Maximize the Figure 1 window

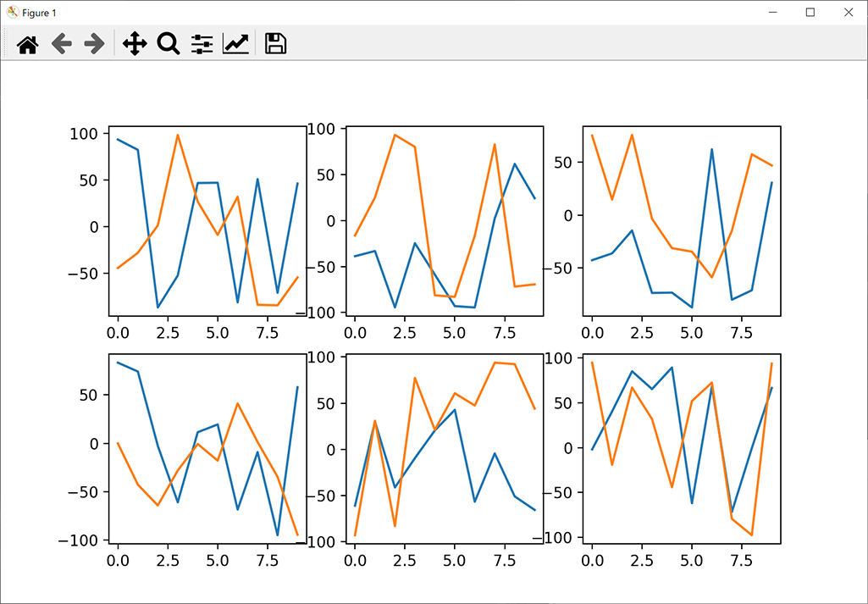pyautogui.click(x=810, y=12)
